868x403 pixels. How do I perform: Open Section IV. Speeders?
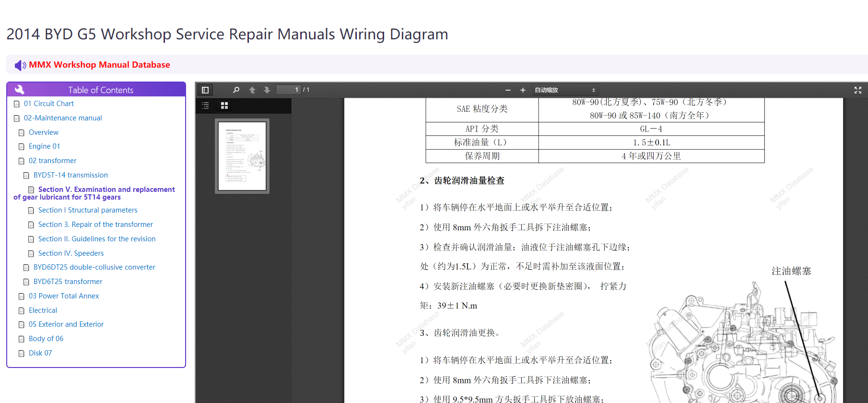[71, 253]
